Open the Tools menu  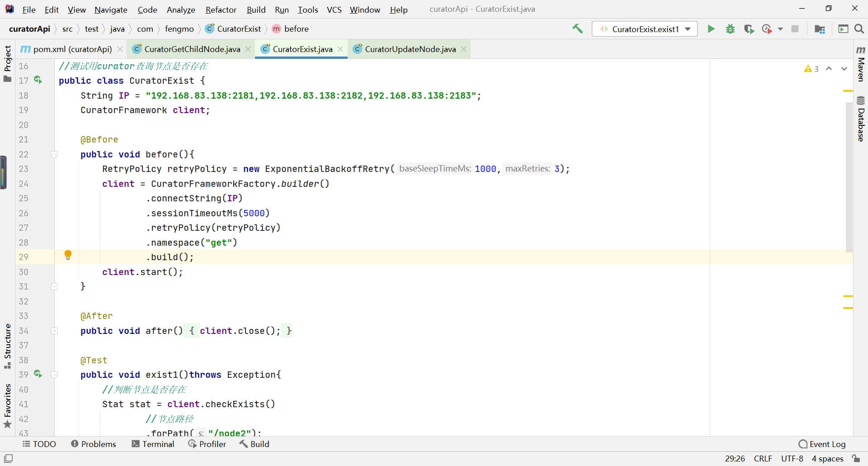point(308,10)
